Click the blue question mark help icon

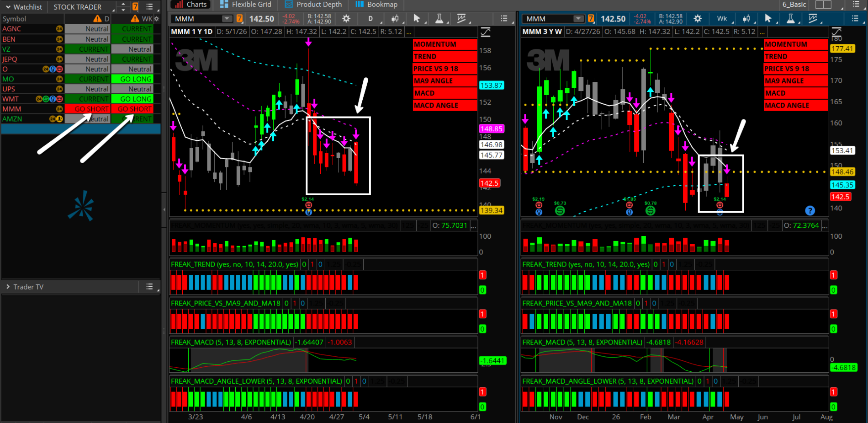810,210
